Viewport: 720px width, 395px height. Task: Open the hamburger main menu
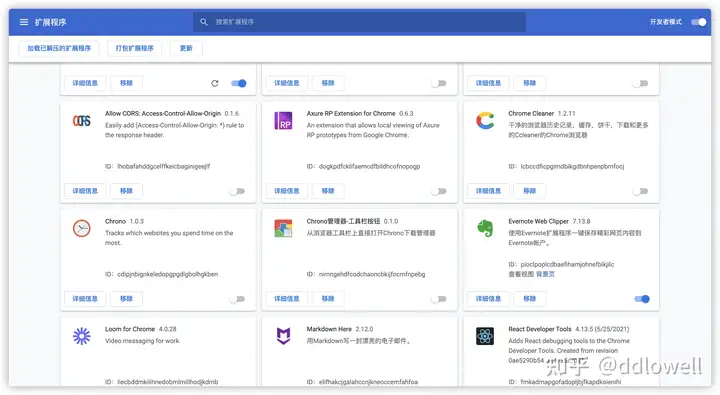point(24,22)
